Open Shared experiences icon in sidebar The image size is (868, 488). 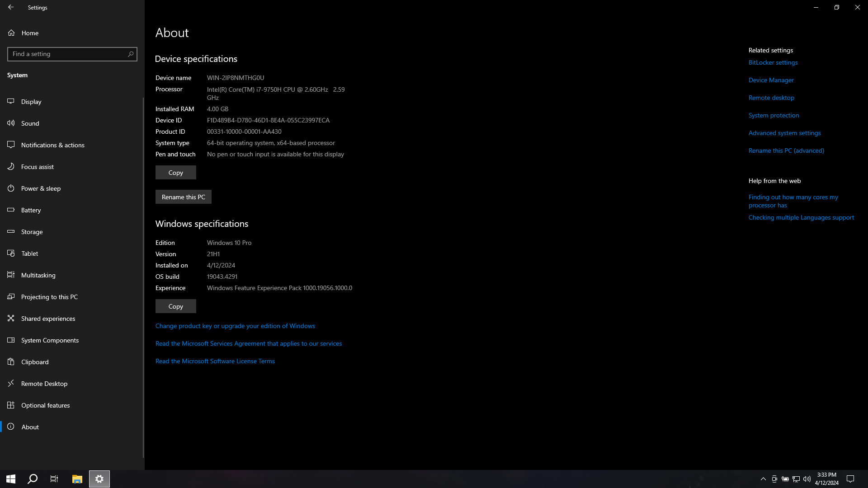click(x=11, y=318)
